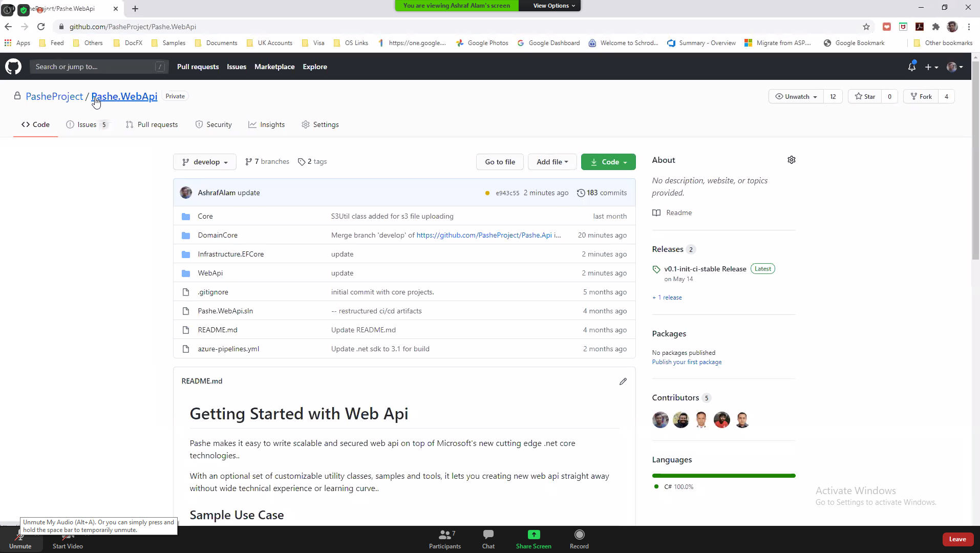Click the Core folder icon

pos(186,217)
